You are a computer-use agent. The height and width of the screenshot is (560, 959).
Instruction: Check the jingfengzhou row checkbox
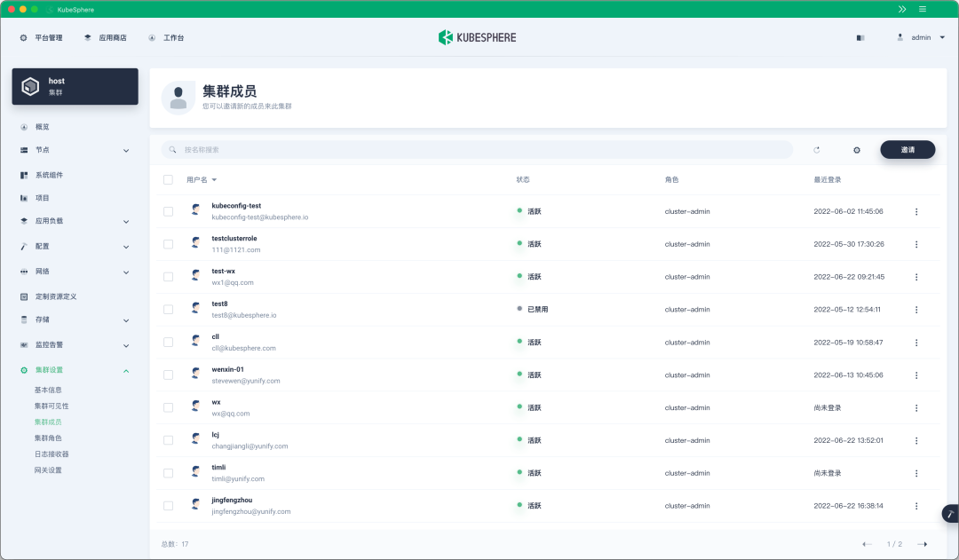point(168,506)
